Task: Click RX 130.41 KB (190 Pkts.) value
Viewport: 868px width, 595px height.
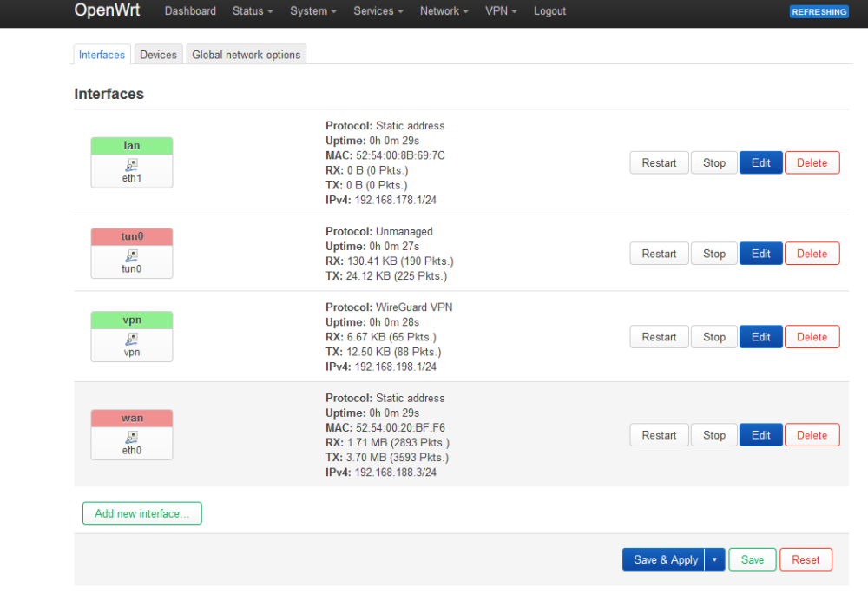Action: tap(400, 261)
